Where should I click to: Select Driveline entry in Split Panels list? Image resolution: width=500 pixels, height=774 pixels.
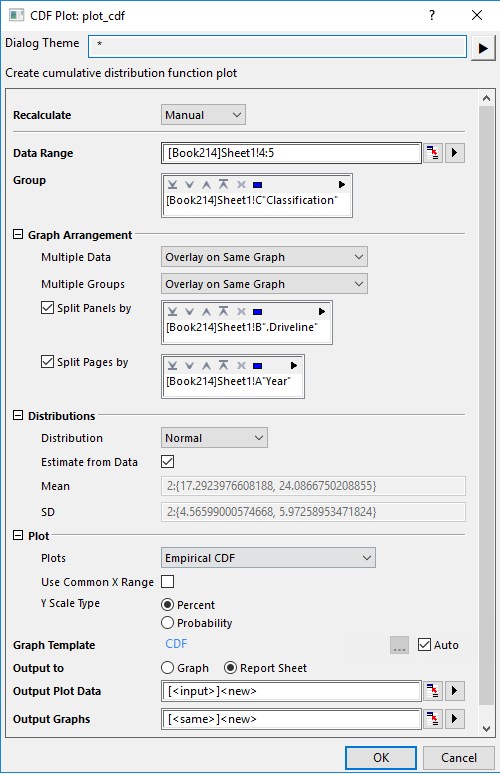242,327
